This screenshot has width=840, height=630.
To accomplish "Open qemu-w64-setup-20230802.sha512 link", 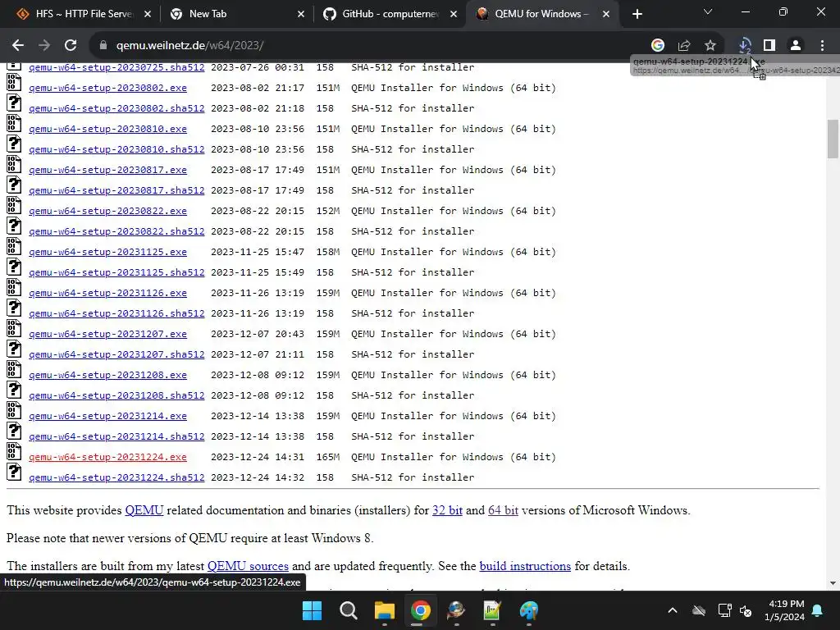I will 116,108.
